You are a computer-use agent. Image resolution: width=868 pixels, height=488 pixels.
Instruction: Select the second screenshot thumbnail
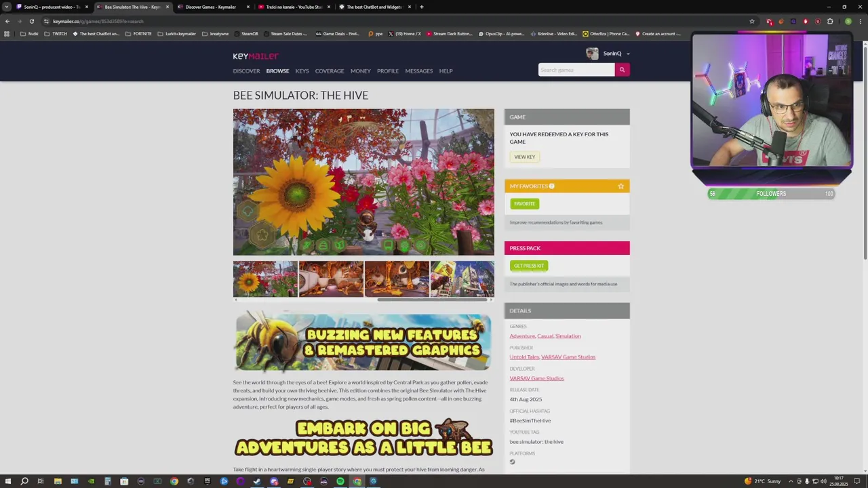point(331,279)
